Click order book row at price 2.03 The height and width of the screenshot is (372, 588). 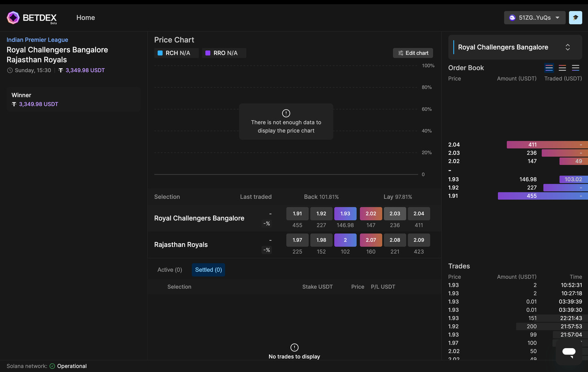pos(518,153)
